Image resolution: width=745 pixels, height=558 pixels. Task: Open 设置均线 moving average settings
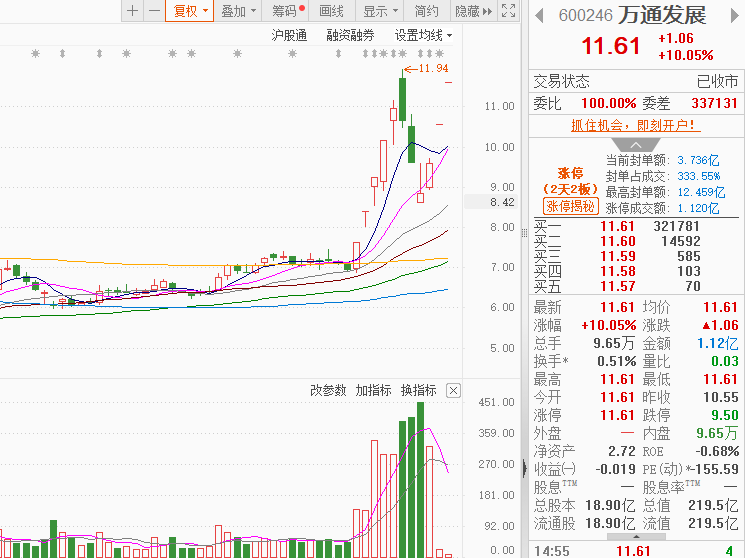[x=423, y=35]
